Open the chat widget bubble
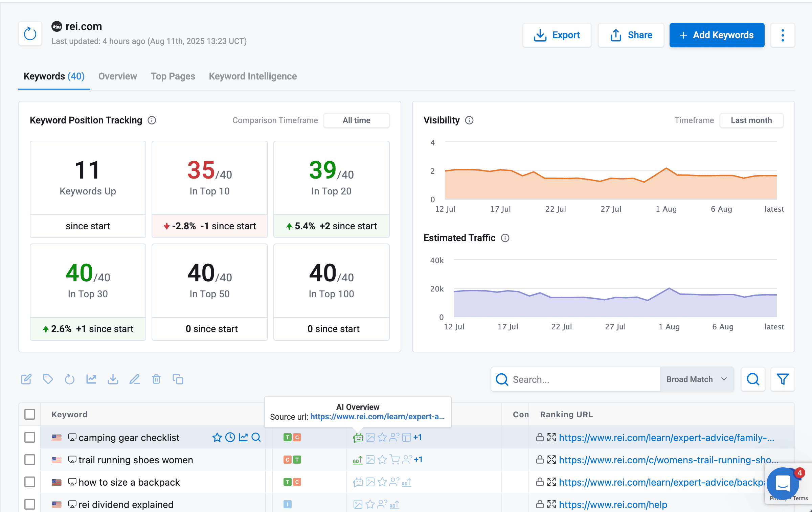Image resolution: width=812 pixels, height=512 pixels. [783, 484]
